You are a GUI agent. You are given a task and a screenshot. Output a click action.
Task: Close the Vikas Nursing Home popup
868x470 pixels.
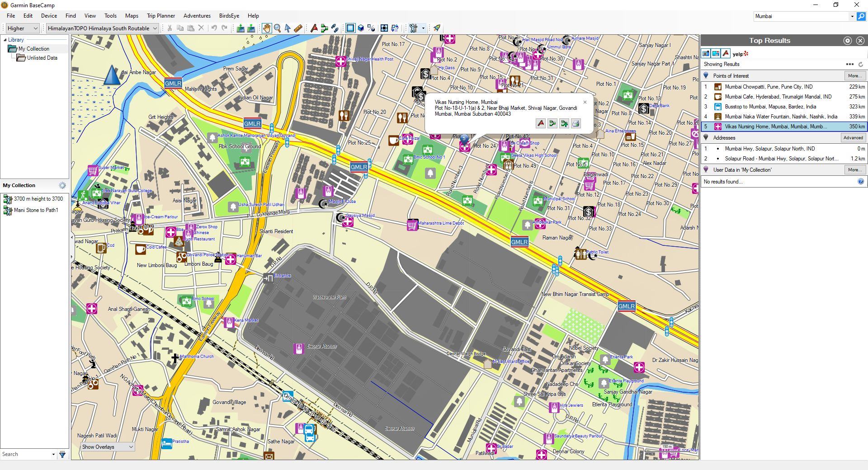coord(585,102)
